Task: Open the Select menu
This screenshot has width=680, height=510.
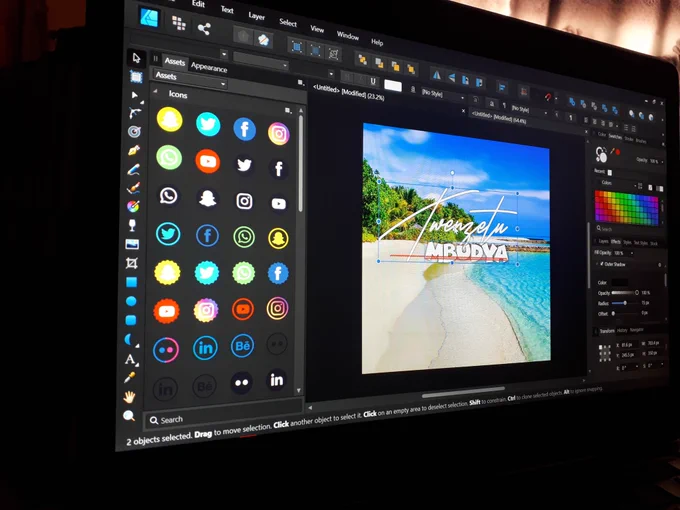Action: pyautogui.click(x=288, y=23)
